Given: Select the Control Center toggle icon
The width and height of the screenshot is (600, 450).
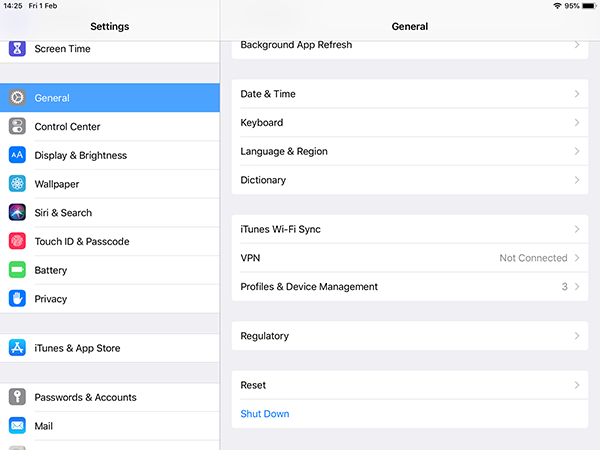Looking at the screenshot, I should pos(17,126).
